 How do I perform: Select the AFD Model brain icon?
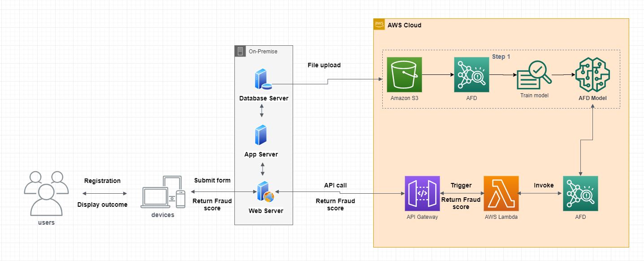[x=593, y=74]
